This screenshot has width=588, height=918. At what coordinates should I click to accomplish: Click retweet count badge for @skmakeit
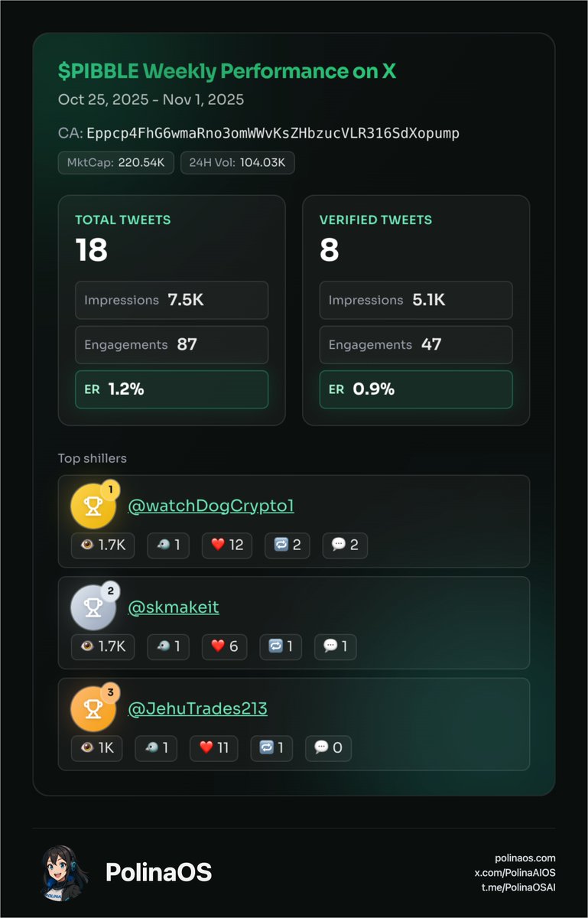pos(281,646)
